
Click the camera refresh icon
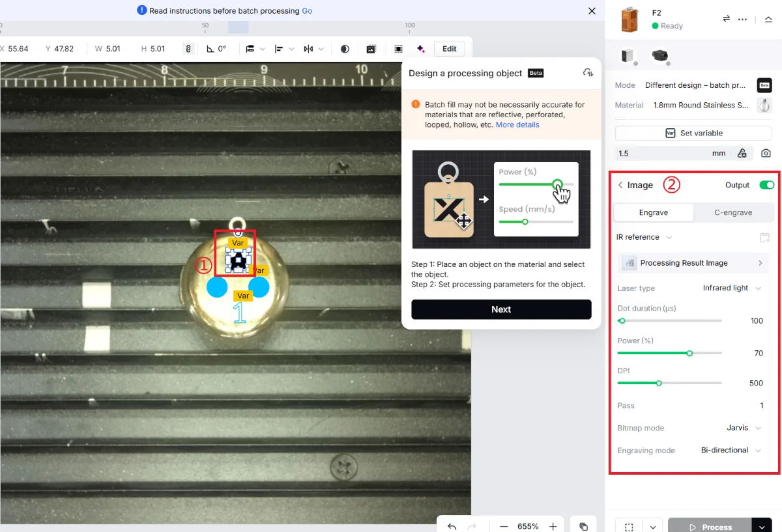(766, 154)
